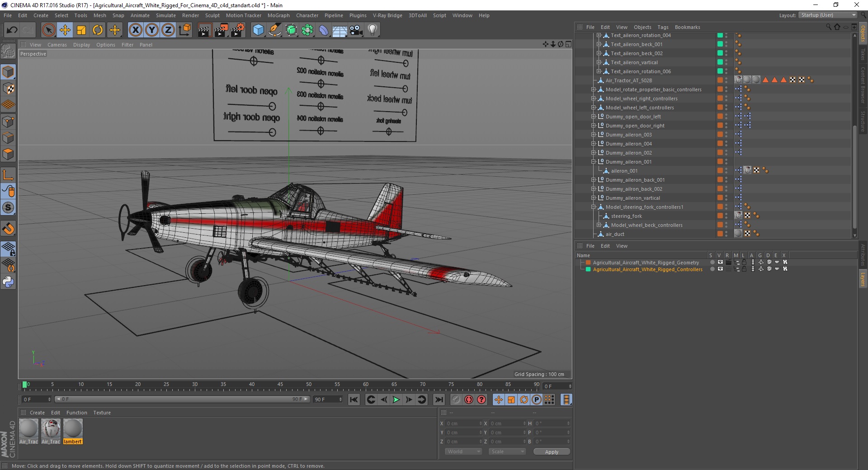Image resolution: width=868 pixels, height=470 pixels.
Task: Toggle Position keyframe recording
Action: point(499,399)
